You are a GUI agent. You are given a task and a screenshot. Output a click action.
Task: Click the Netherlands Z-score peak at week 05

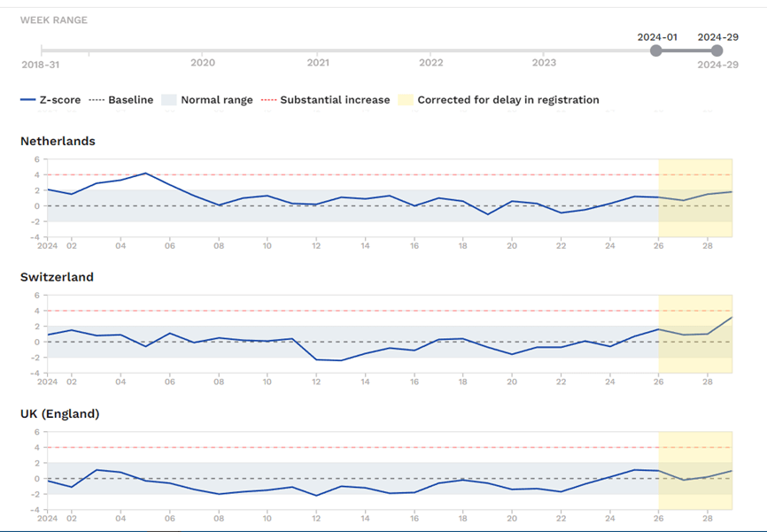(146, 173)
